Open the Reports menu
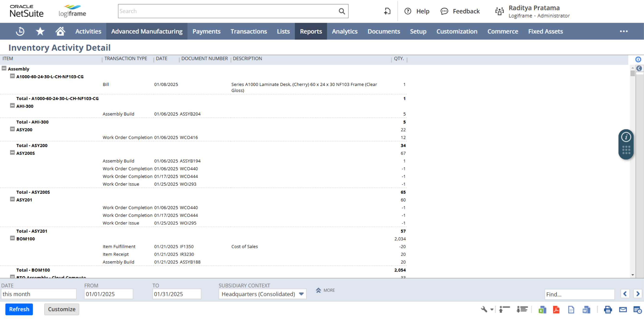The width and height of the screenshot is (644, 319). 311,32
